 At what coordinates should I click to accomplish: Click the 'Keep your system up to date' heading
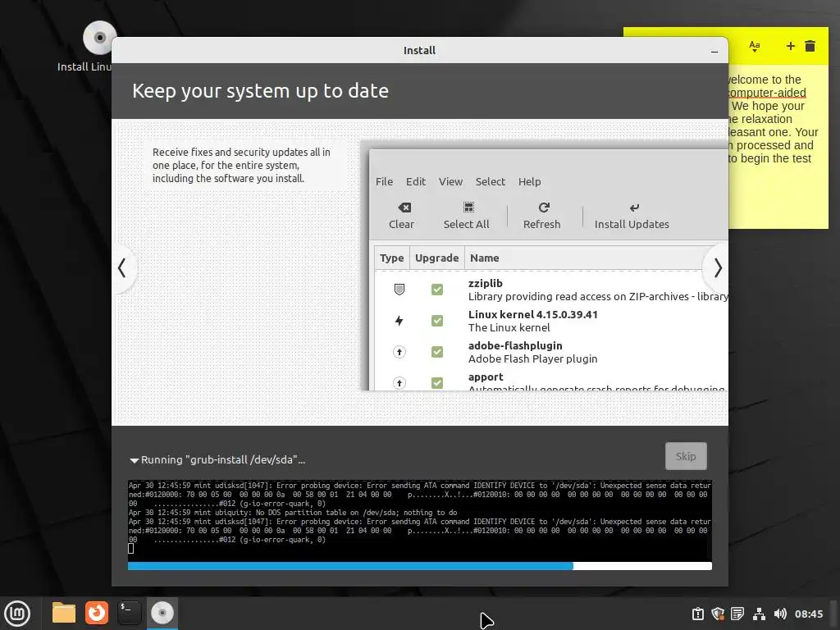coord(260,91)
